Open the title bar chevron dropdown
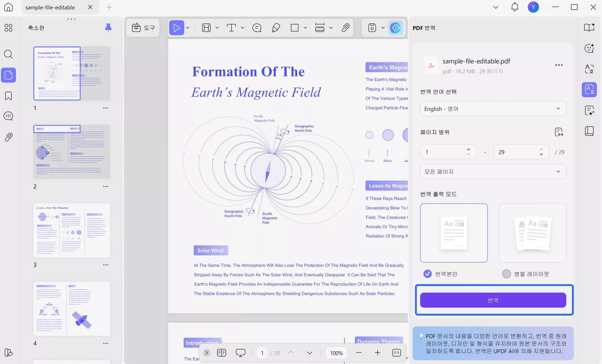The image size is (602, 364). (496, 7)
